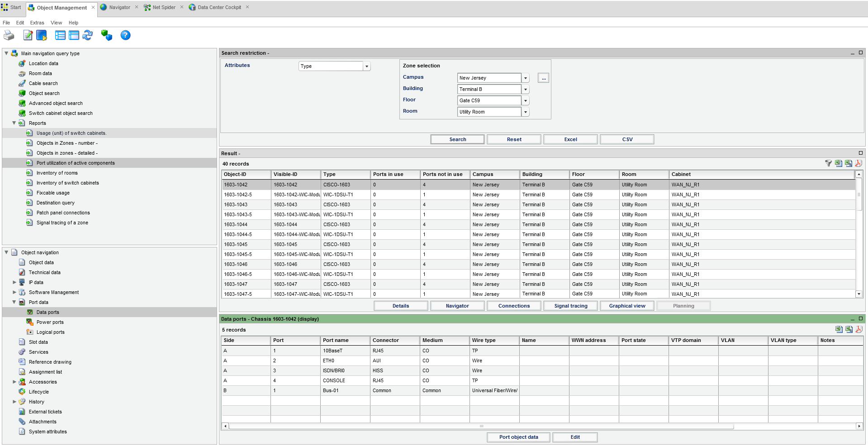The width and height of the screenshot is (868, 446).
Task: Switch to the Net Spider tab
Action: point(164,7)
